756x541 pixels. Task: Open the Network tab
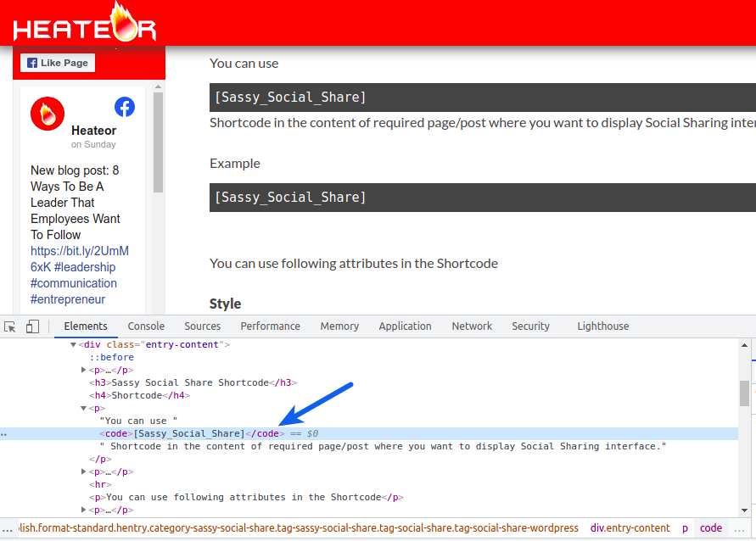coord(472,326)
